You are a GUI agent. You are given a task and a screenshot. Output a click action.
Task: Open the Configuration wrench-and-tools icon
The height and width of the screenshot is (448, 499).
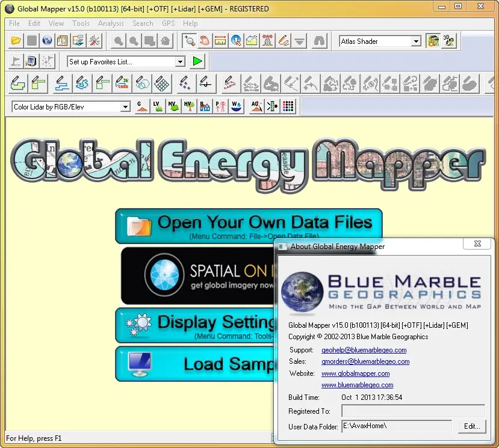pos(94,41)
